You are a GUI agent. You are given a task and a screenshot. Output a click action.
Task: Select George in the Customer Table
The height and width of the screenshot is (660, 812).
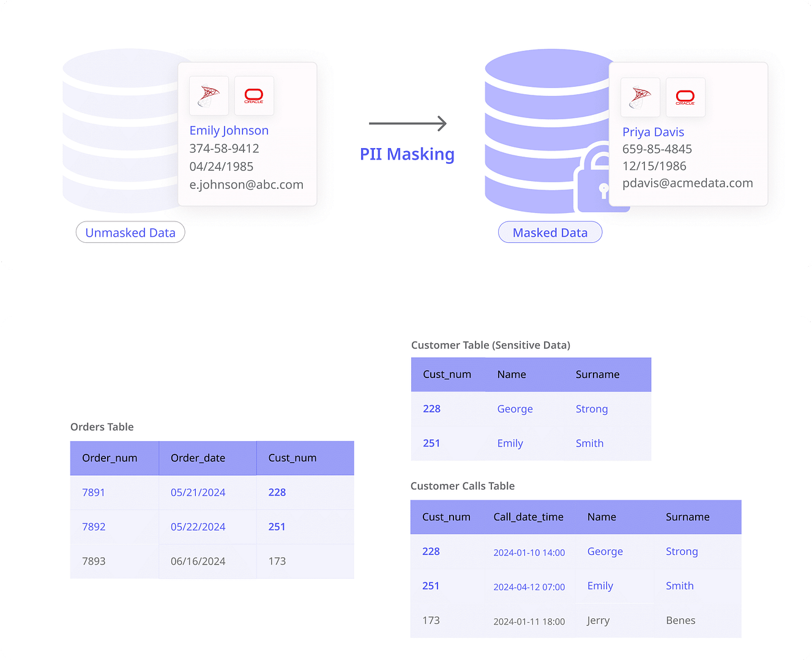pos(515,409)
